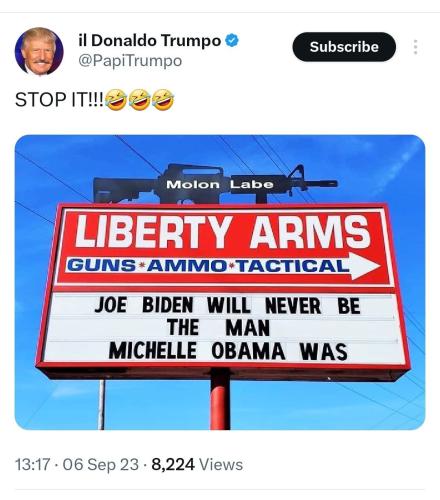
Task: Click the black rifle silhouette atop the sign
Action: coord(215,184)
